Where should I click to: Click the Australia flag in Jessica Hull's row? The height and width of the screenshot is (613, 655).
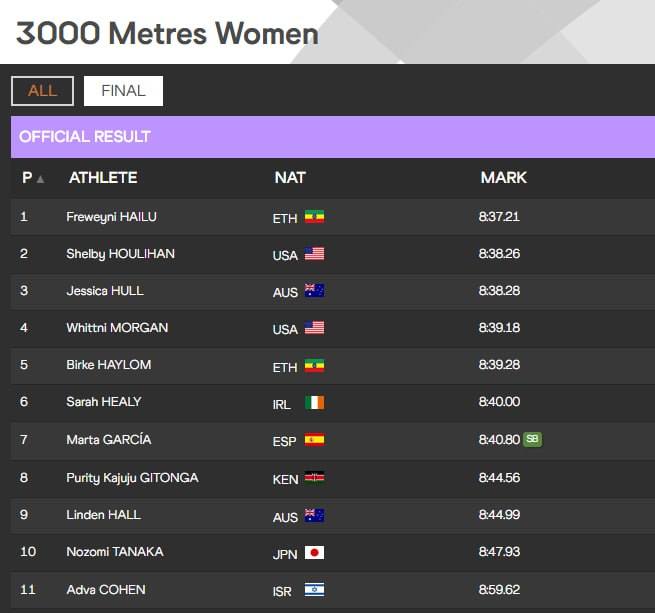314,290
